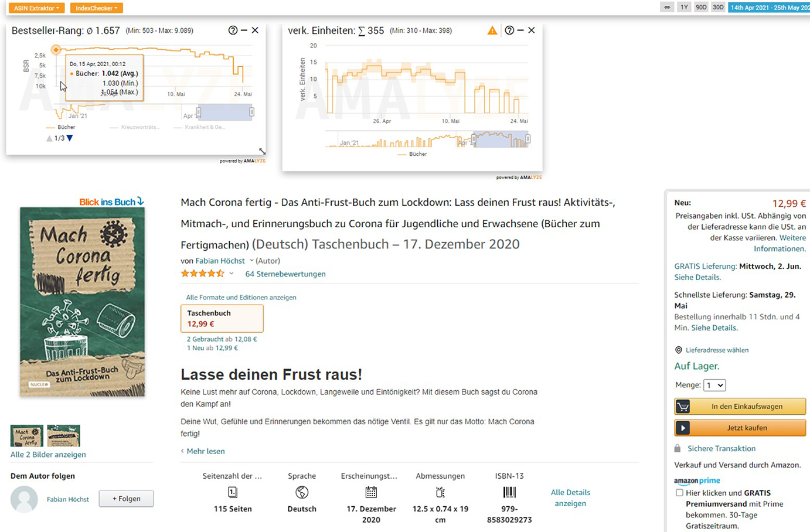The image size is (810, 532).
Task: Open Sichere Transaktion info
Action: point(721,448)
